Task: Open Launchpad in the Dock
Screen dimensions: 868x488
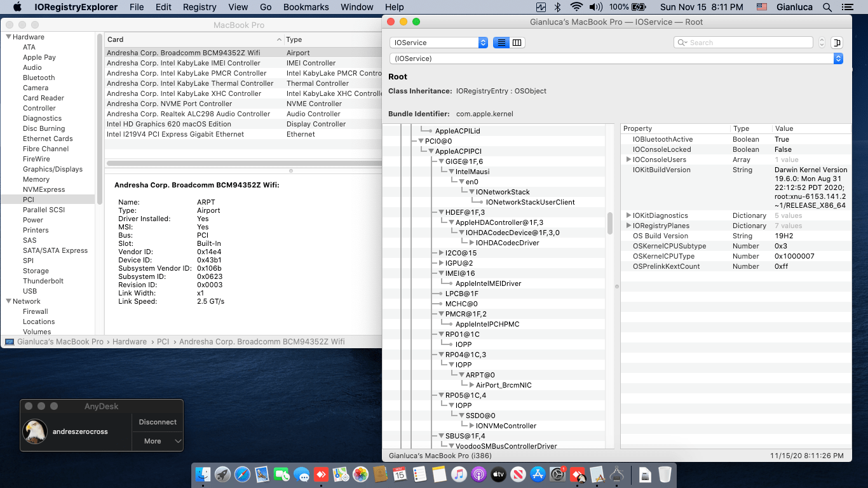Action: tap(222, 474)
